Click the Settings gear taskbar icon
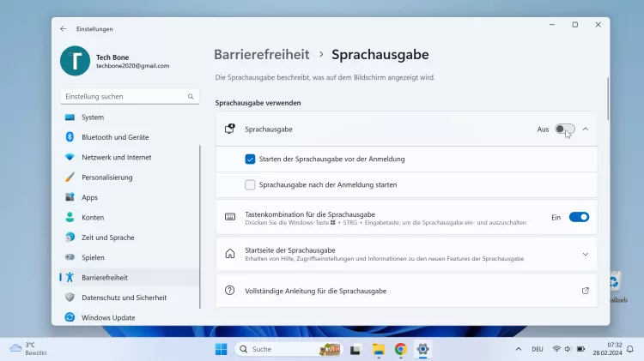The image size is (644, 361). pos(422,349)
